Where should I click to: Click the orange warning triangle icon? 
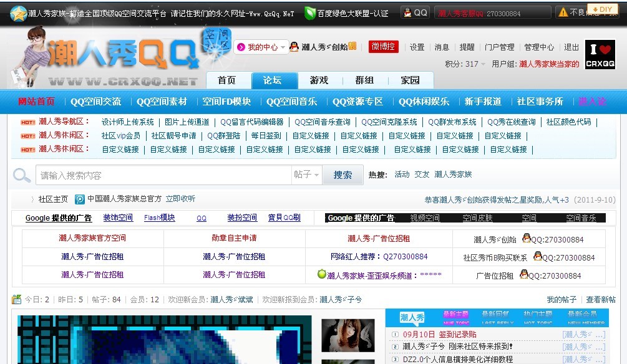click(563, 13)
